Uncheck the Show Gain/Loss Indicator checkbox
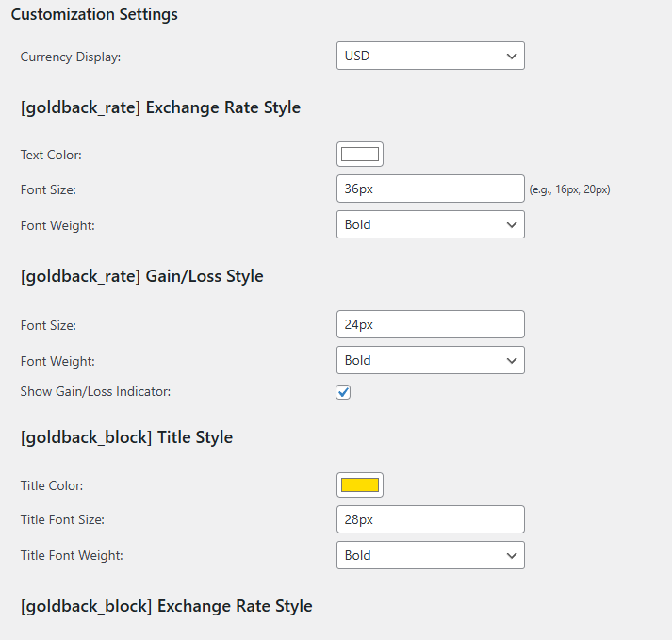 pyautogui.click(x=344, y=392)
